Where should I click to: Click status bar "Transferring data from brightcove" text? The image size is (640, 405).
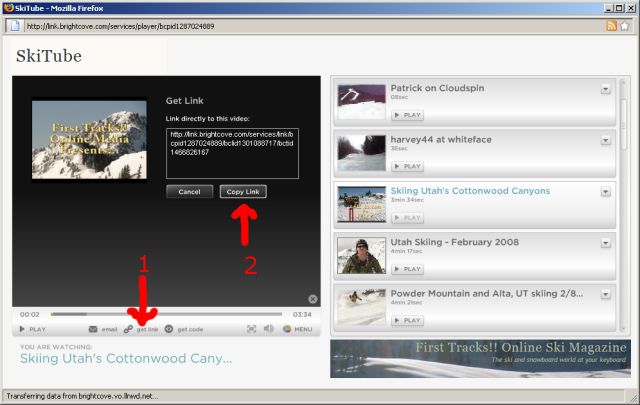point(82,396)
